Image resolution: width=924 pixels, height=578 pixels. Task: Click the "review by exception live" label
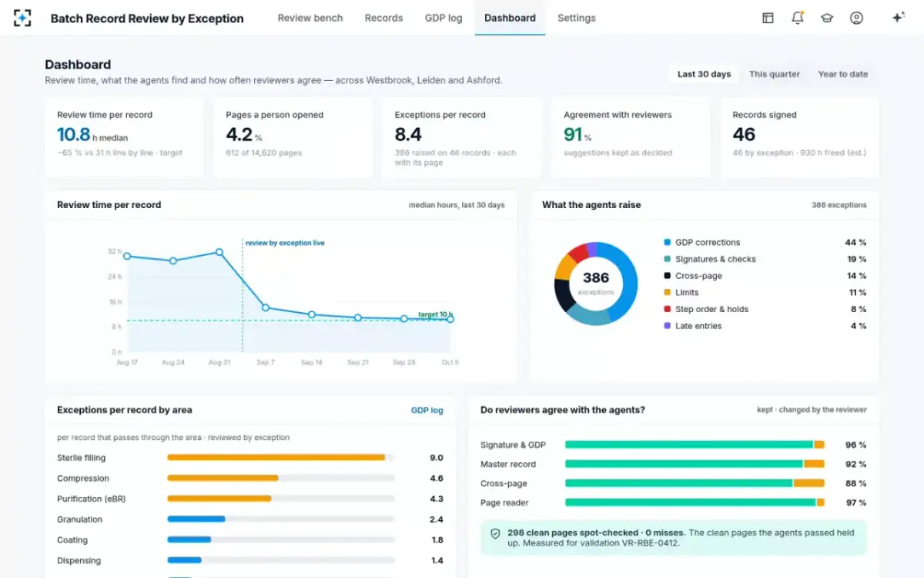[285, 243]
